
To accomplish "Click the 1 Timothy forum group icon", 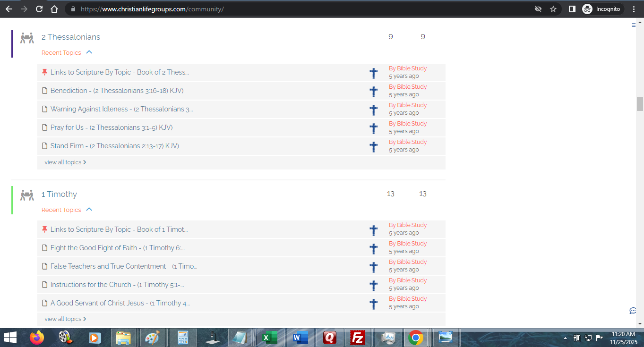I will [27, 195].
